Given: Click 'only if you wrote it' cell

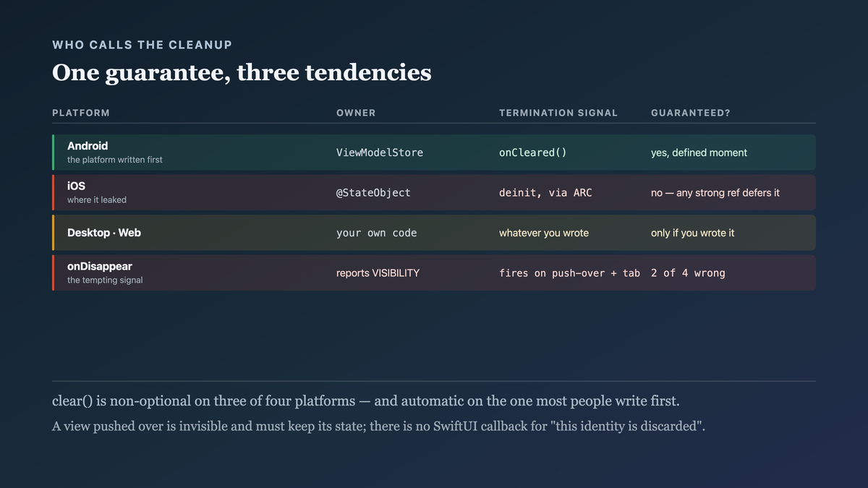Looking at the screenshot, I should tap(693, 233).
